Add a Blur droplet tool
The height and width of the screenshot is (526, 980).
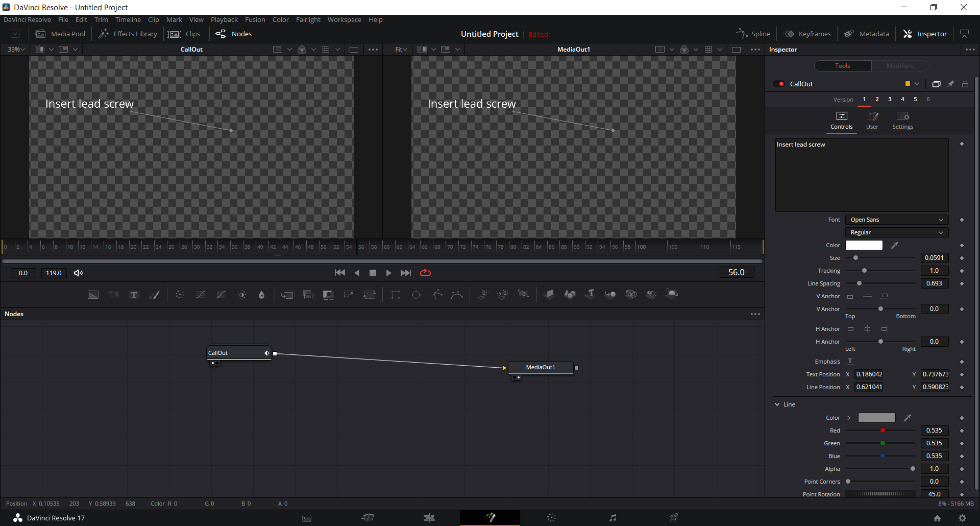(x=262, y=295)
